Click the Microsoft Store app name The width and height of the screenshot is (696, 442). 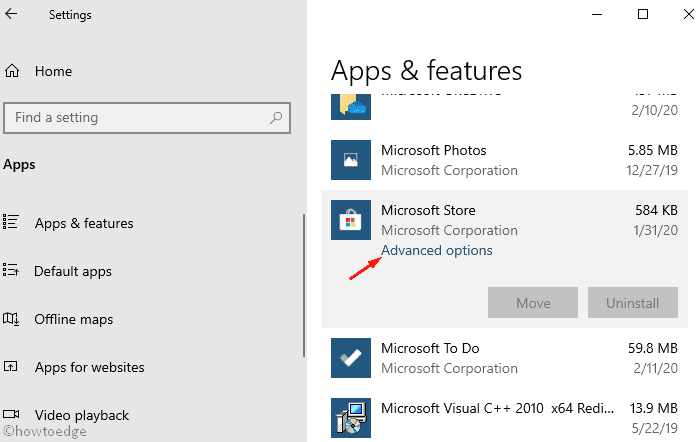click(428, 210)
